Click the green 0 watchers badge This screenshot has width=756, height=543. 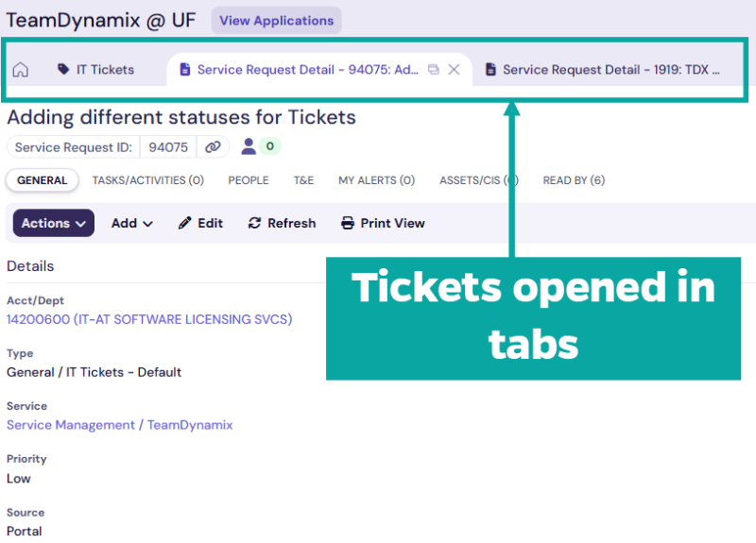pos(270,146)
